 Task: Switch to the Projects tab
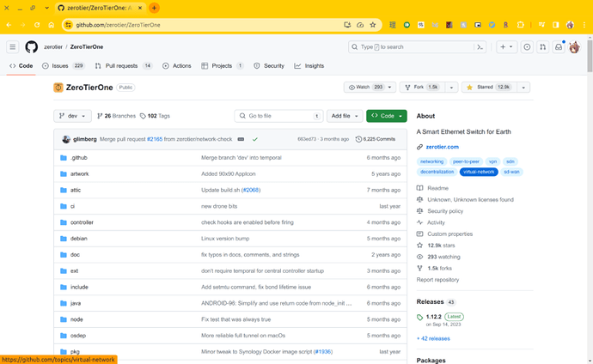pyautogui.click(x=223, y=66)
